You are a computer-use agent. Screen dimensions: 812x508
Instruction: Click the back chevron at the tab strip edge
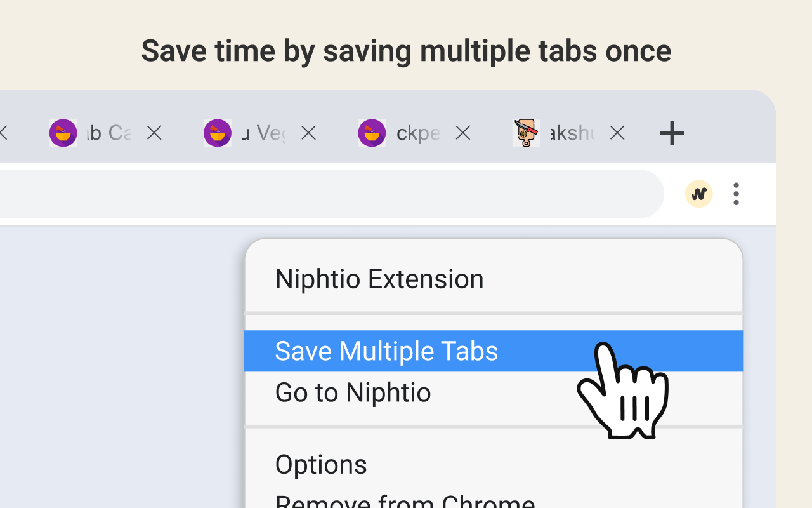pos(5,133)
